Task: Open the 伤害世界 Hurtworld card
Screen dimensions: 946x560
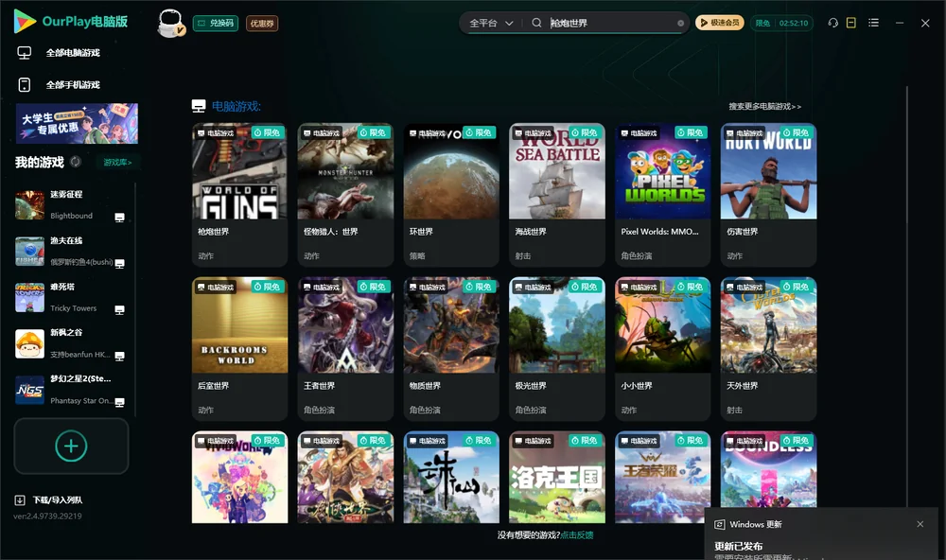Action: 768,194
